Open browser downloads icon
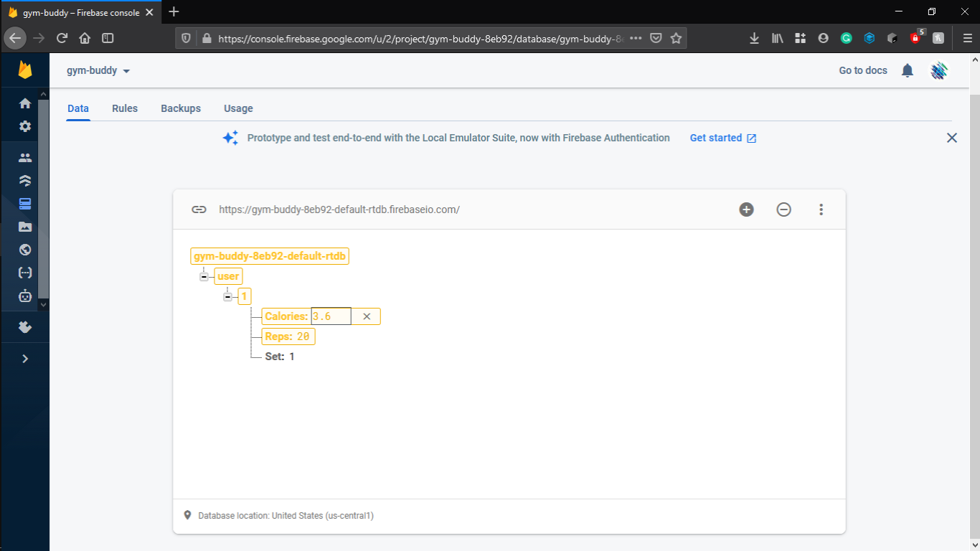Viewport: 980px width, 551px height. [x=754, y=38]
